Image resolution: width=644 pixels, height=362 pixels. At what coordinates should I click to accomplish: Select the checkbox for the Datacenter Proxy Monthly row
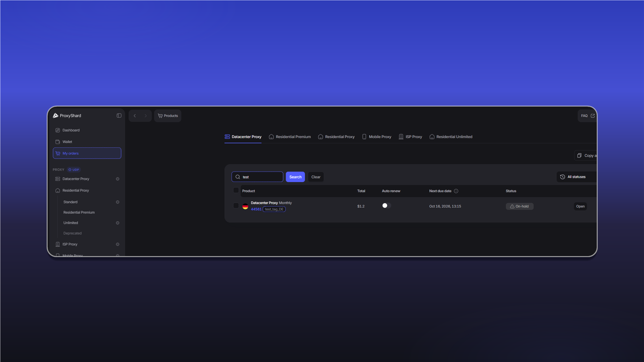pos(236,205)
